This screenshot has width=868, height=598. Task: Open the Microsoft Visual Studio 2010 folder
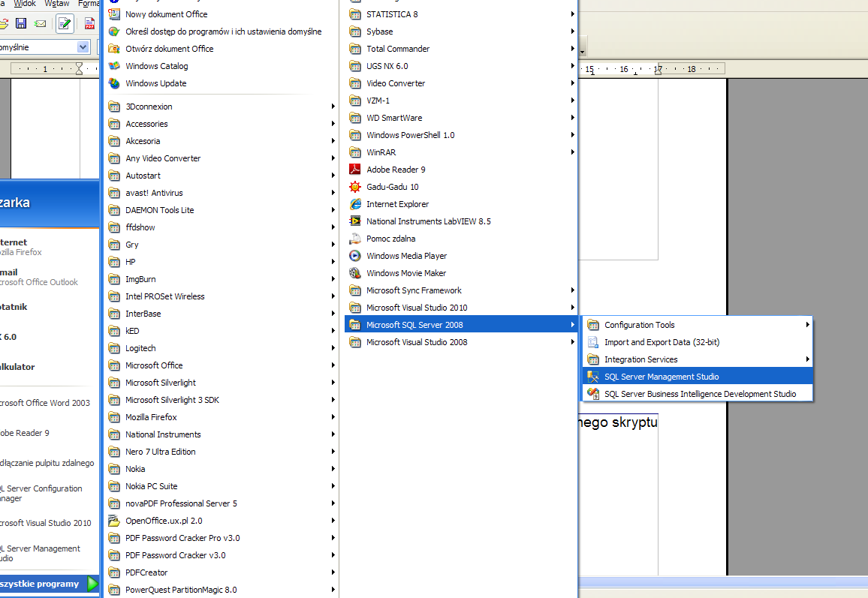pos(460,308)
